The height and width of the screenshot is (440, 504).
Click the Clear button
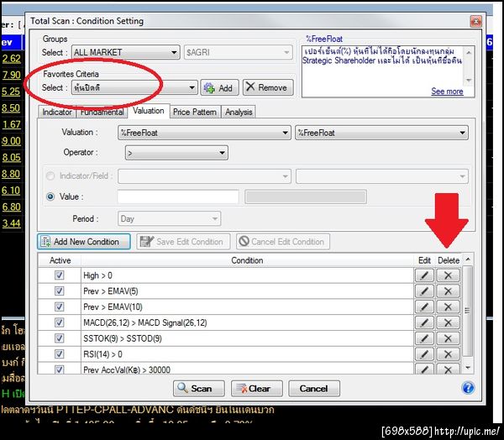point(256,388)
